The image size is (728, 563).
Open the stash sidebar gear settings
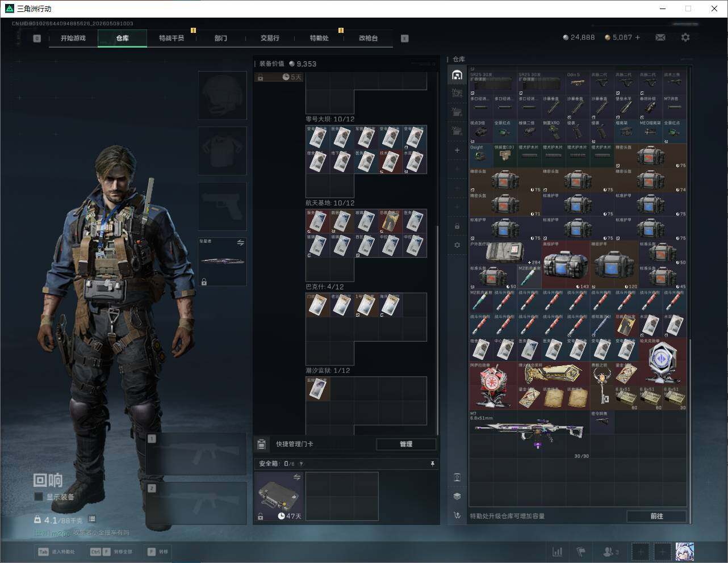click(457, 245)
